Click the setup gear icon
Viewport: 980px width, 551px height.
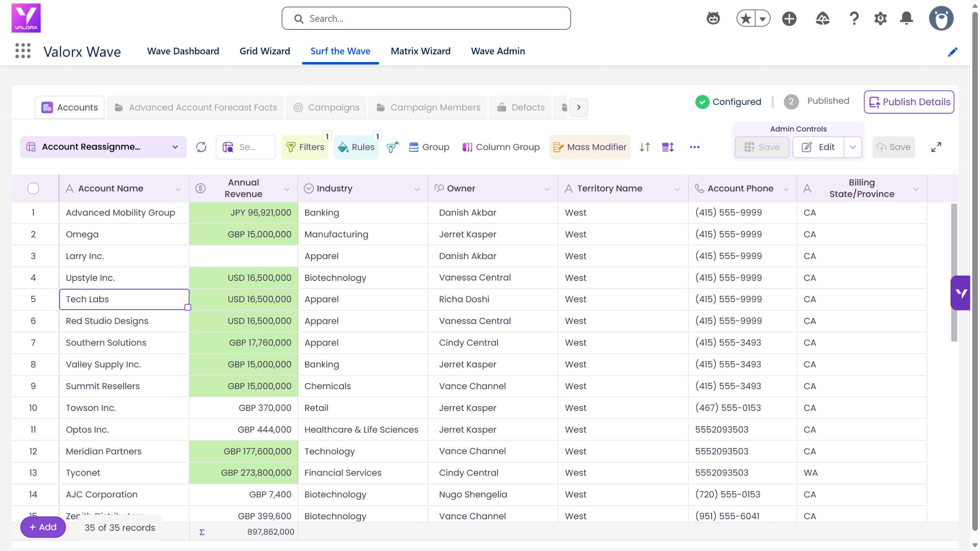[x=880, y=18]
